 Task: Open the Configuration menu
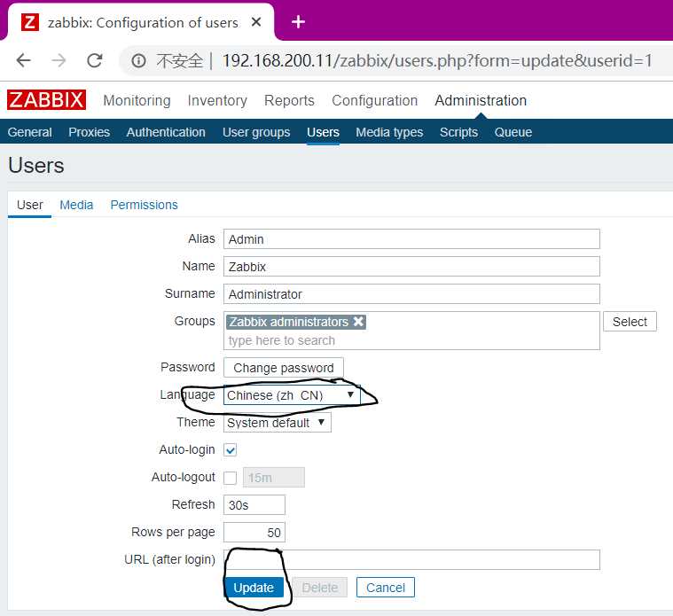click(x=375, y=100)
